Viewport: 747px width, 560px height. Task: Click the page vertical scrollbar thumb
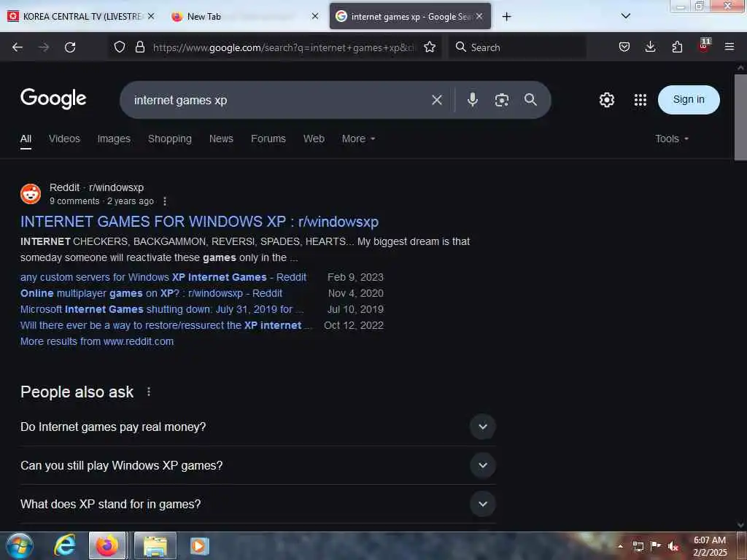tap(740, 117)
